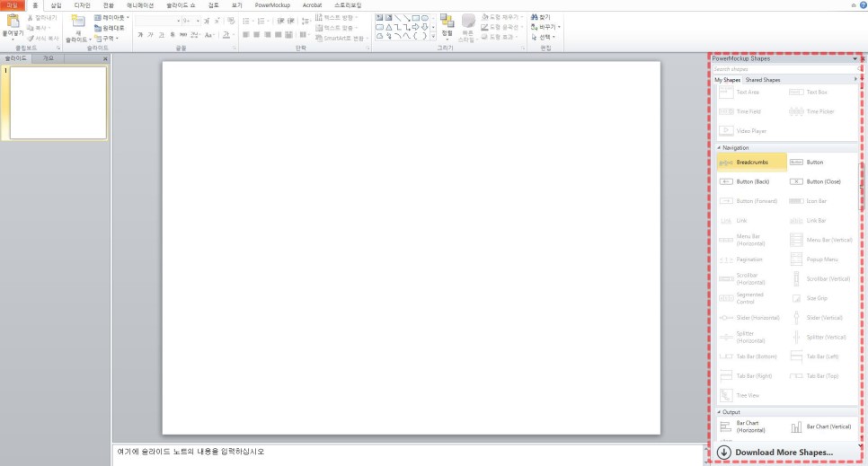868x466 pixels.
Task: Add the Video Player shape
Action: (x=750, y=131)
